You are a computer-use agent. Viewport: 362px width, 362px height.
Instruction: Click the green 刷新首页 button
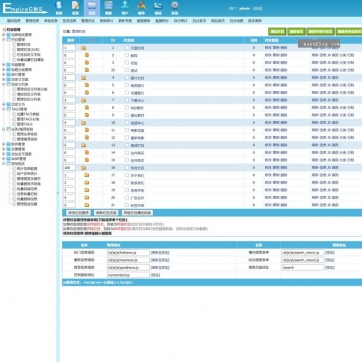pyautogui.click(x=296, y=32)
